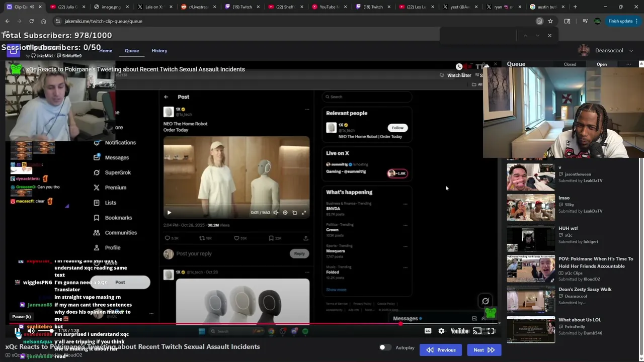Open the queue's three-dot options menu
The width and height of the screenshot is (644, 362).
point(628,64)
